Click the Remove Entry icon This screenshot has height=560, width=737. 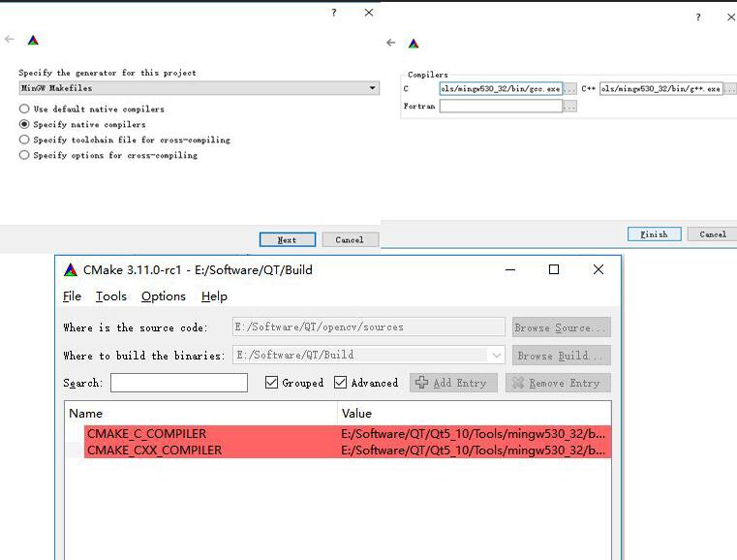tap(518, 383)
